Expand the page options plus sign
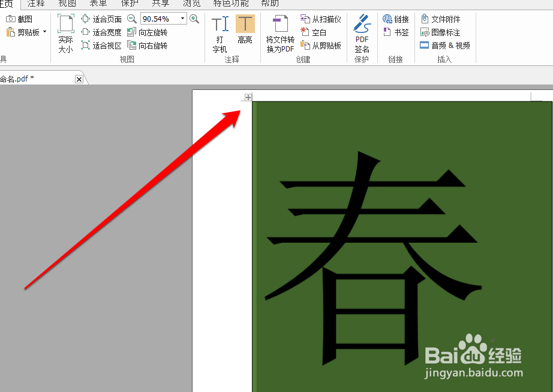Viewport: 553px width, 392px height. [247, 97]
